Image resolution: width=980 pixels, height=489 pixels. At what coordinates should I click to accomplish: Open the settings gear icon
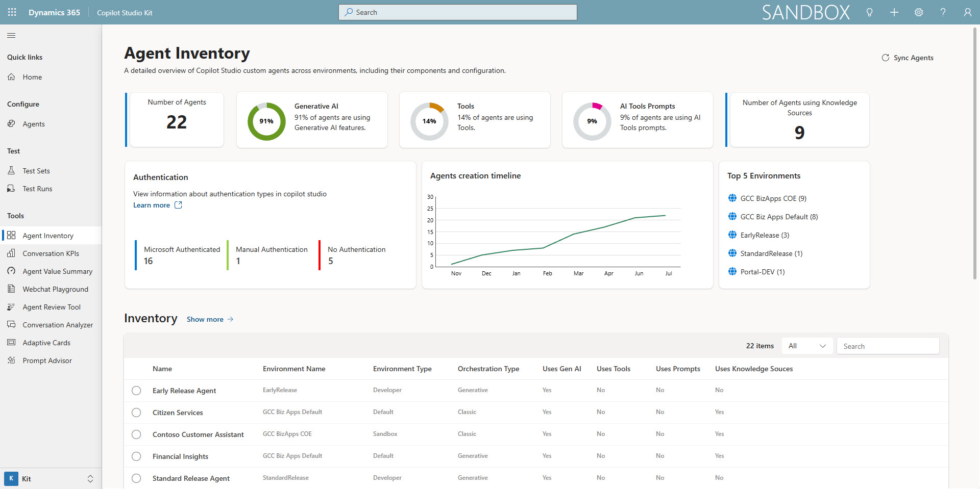click(919, 12)
